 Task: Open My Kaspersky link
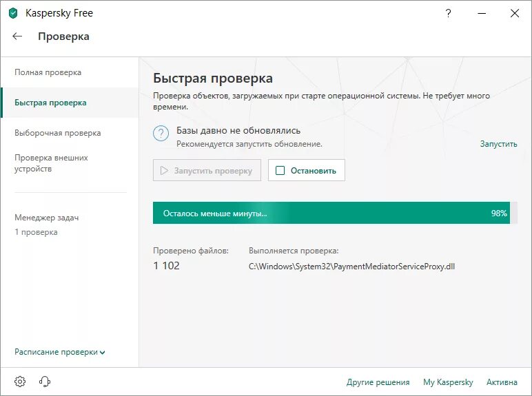(x=448, y=382)
